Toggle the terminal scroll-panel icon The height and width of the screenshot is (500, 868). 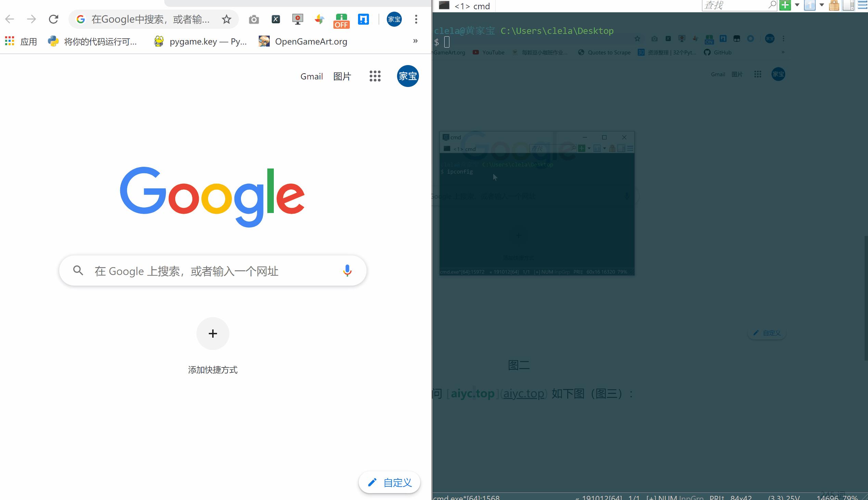point(848,5)
